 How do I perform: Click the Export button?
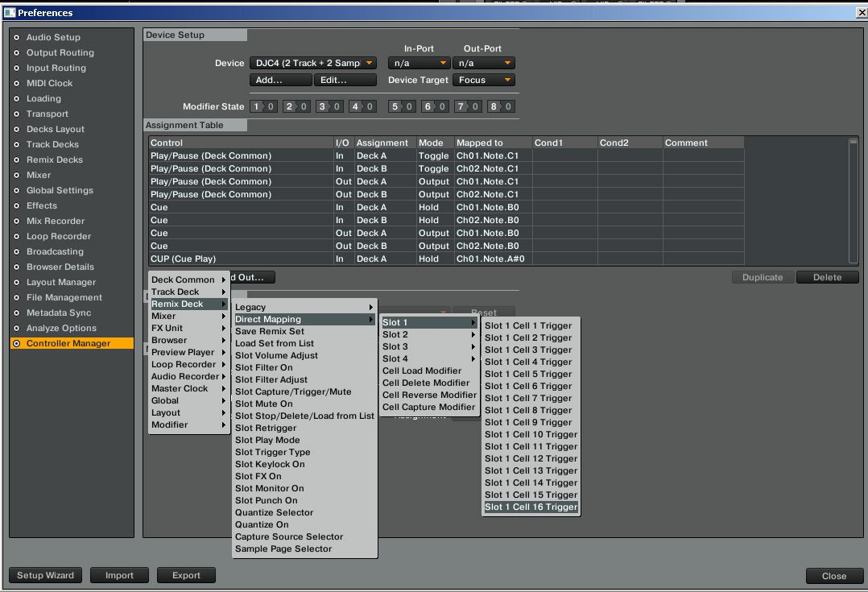coord(186,575)
